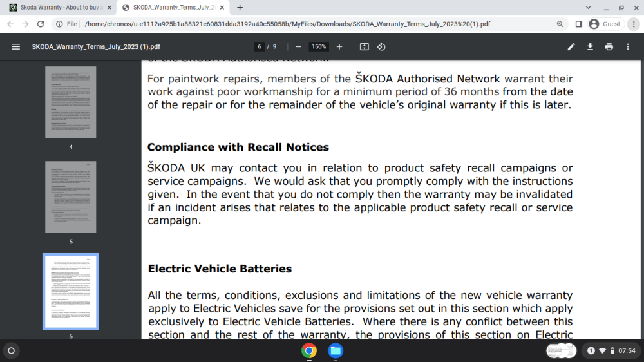This screenshot has height=362, width=644.
Task: Go forward in browser history
Action: [x=26, y=24]
